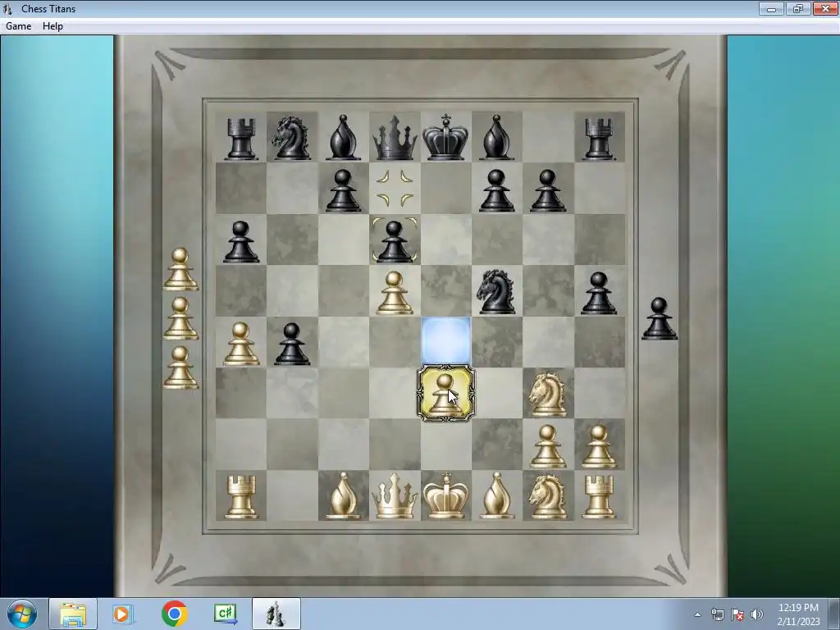Select the black bishop on f8
840x630 pixels.
click(496, 137)
